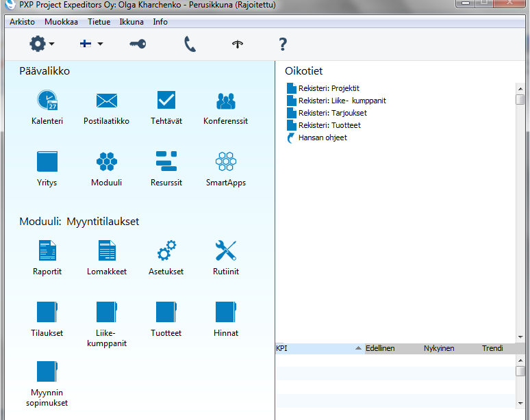This screenshot has width=530, height=420.
Task: Click KPI list scrollbar up arrow
Action: (520, 360)
